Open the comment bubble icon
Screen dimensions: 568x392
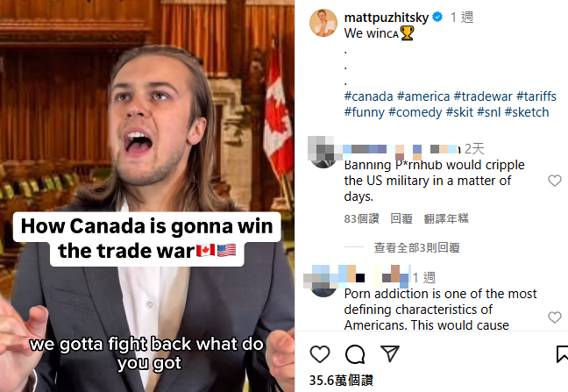tap(355, 354)
